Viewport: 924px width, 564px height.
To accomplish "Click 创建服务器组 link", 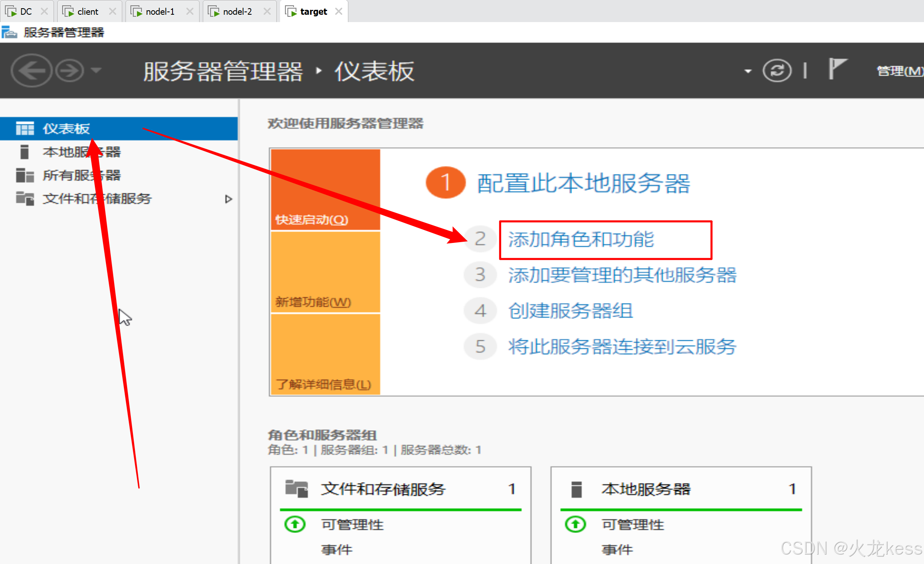I will (570, 311).
